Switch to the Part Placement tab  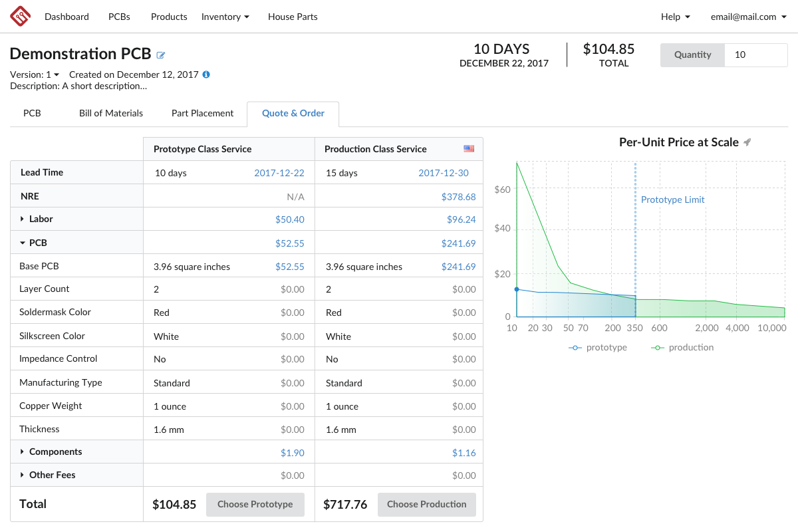pos(202,113)
